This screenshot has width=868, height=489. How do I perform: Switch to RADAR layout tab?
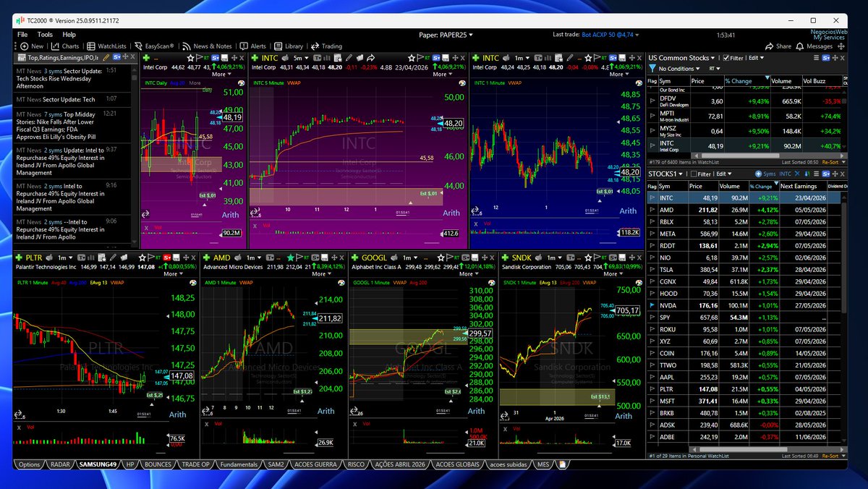61,464
